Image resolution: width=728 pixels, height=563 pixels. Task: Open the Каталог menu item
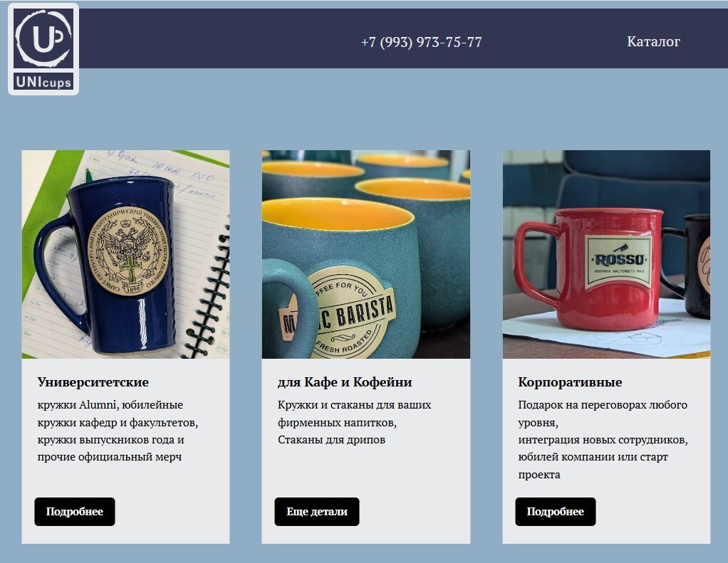click(653, 42)
